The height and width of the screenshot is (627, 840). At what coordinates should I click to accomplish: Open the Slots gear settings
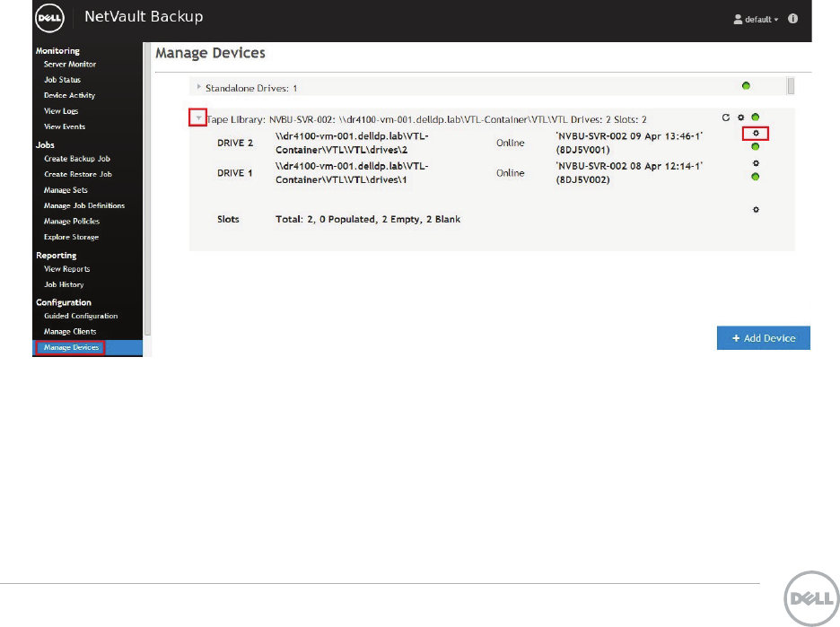click(x=756, y=209)
